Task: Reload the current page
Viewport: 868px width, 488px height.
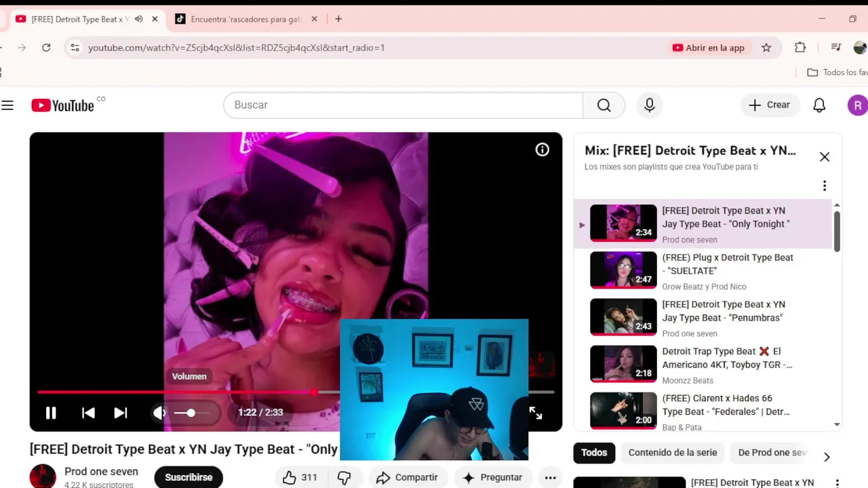Action: tap(46, 47)
